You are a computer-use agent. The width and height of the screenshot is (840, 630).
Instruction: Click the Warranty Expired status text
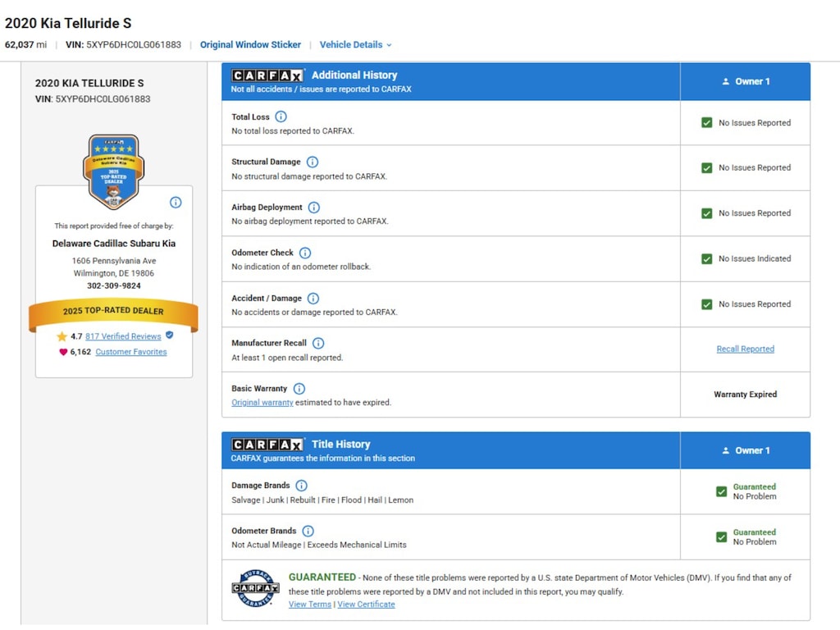[x=745, y=395]
